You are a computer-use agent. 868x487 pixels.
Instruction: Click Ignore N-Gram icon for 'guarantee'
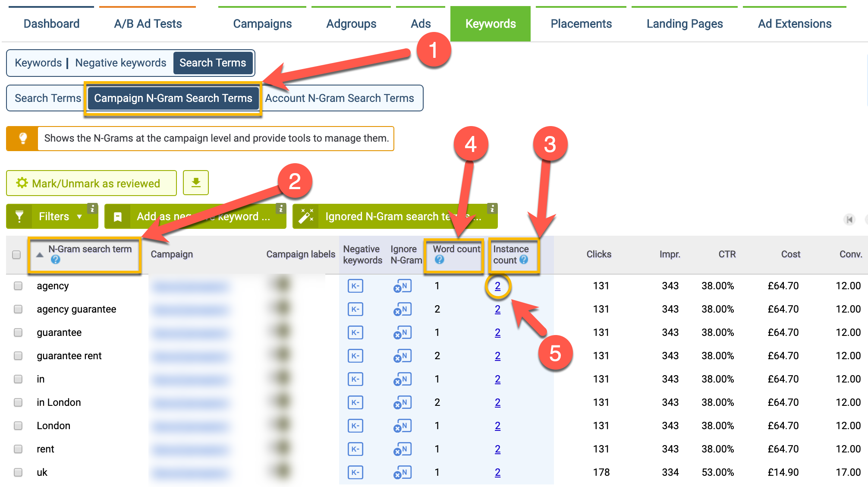(x=402, y=333)
